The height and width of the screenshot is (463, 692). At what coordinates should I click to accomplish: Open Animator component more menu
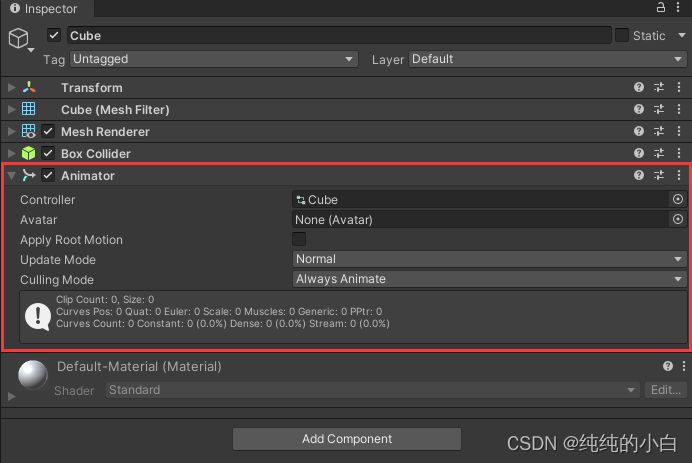coord(679,175)
